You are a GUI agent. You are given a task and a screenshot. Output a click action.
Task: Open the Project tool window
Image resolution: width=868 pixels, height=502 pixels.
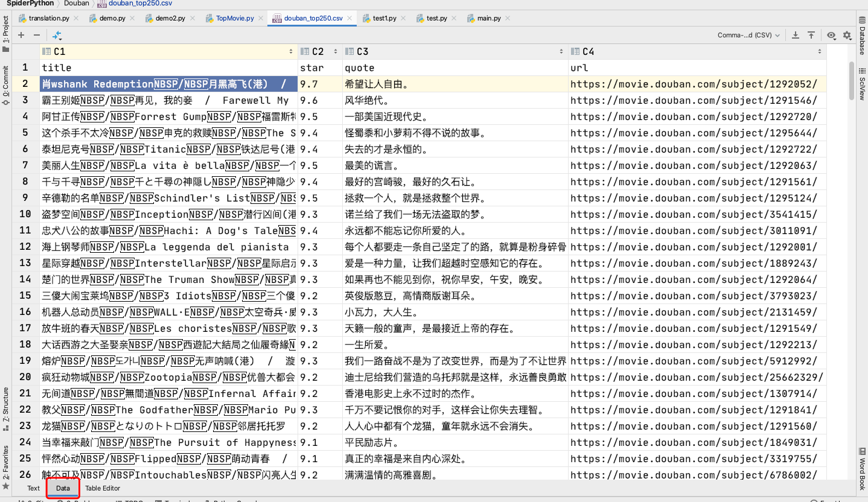click(x=5, y=34)
